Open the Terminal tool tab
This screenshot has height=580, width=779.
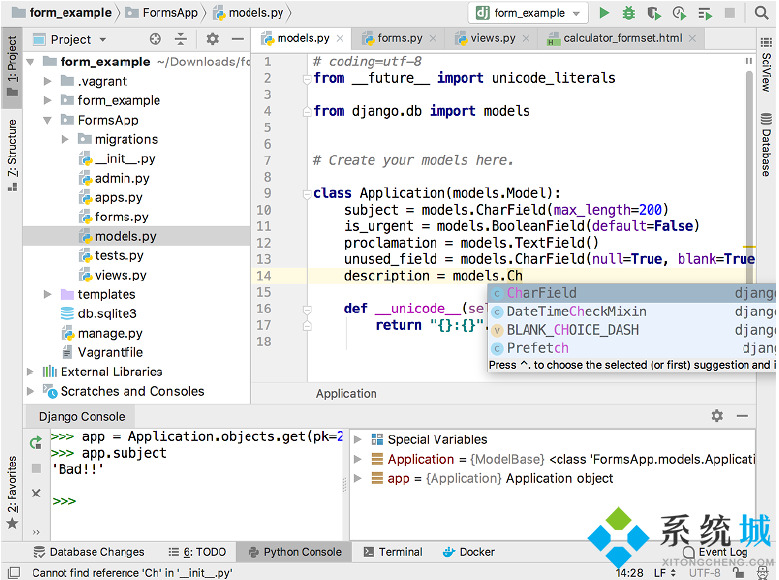pyautogui.click(x=392, y=551)
